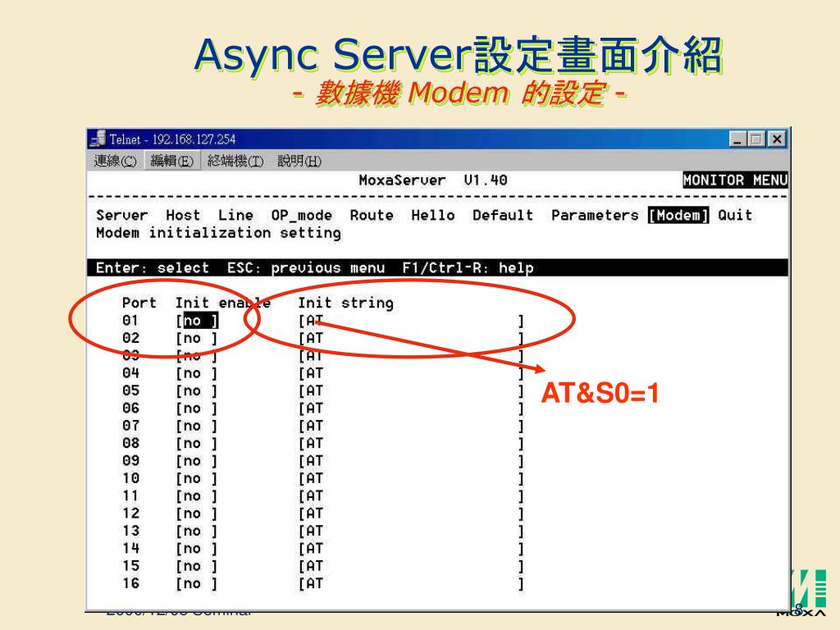Image resolution: width=840 pixels, height=630 pixels.
Task: Click the MoxaServer V1.40 header text
Action: pyautogui.click(x=433, y=180)
